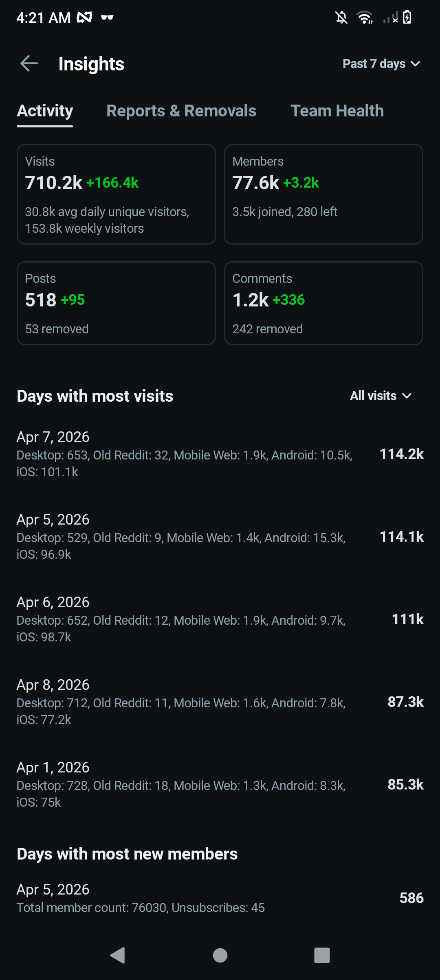Select the Apr 7, 2026 visits row

[x=220, y=454]
